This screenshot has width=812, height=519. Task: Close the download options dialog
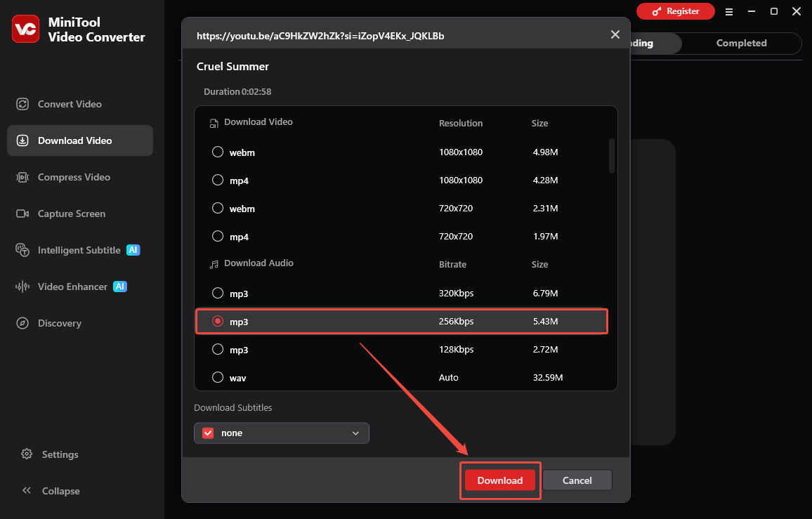[x=615, y=34]
